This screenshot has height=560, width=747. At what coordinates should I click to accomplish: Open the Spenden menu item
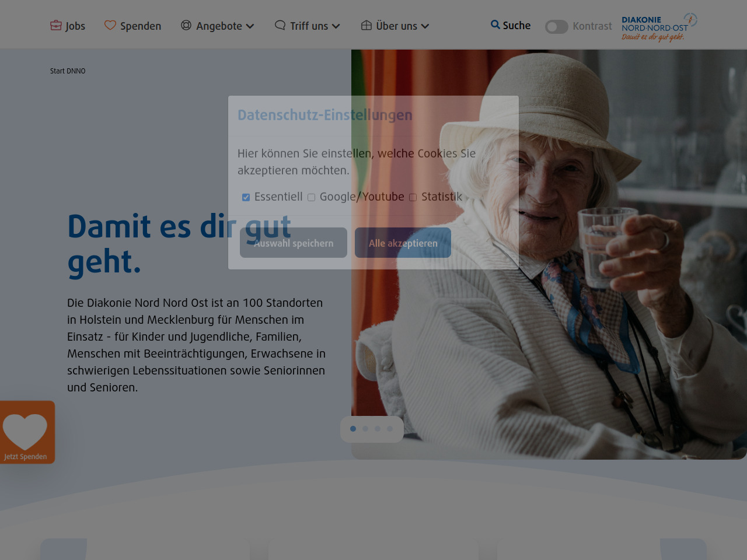(x=140, y=26)
